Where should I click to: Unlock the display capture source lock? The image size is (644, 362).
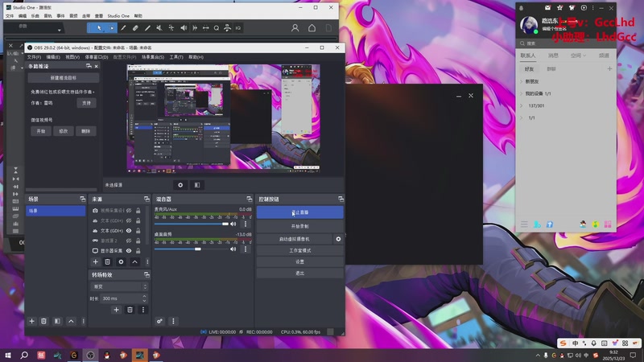point(138,250)
